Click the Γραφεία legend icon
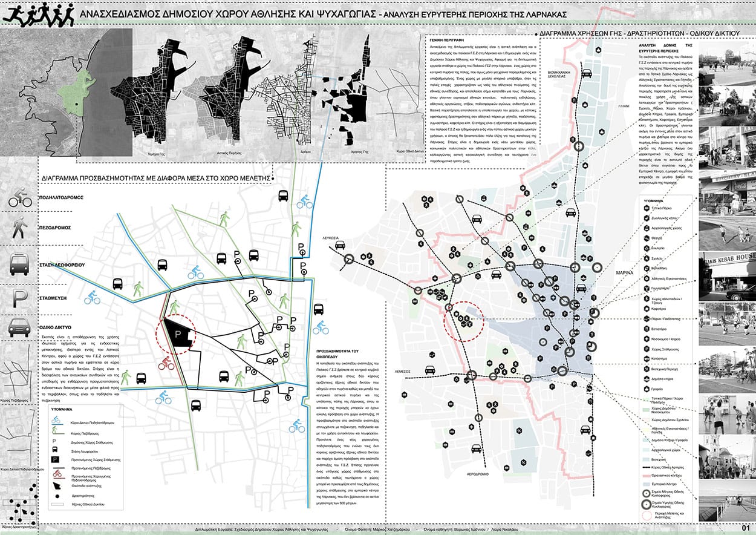This screenshot has width=756, height=535. click(x=647, y=389)
